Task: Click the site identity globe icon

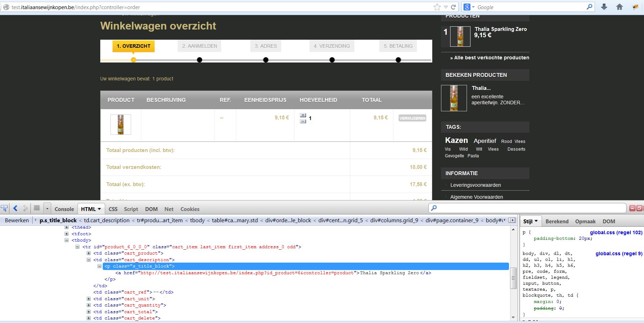Action: pos(6,7)
